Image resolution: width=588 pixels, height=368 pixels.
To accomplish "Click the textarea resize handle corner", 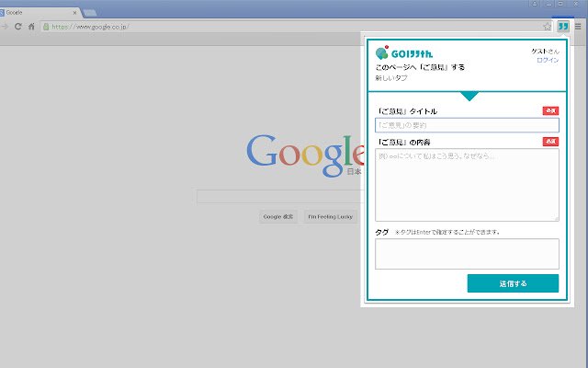I will point(556,219).
